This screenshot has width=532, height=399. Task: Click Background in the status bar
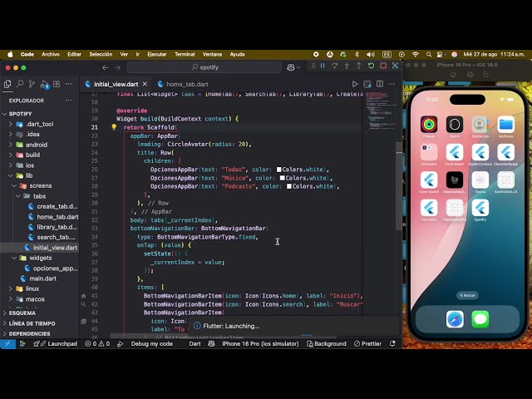pos(327,343)
